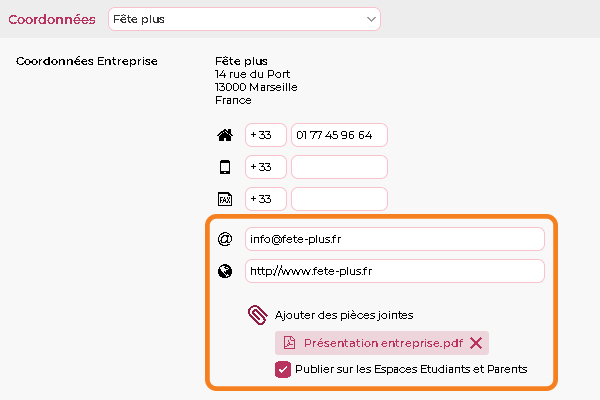Image resolution: width=600 pixels, height=400 pixels.
Task: Click the email at-sign icon
Action: 225,239
